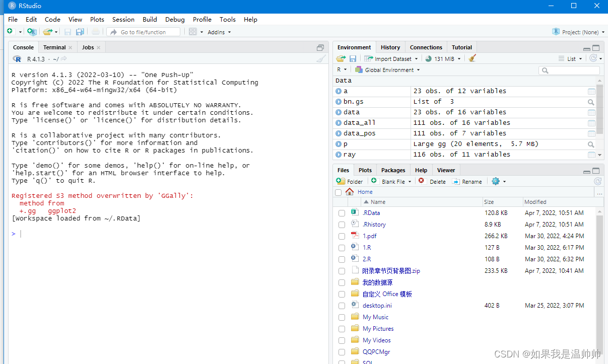Open data_all in table viewer
608x364 pixels.
click(x=591, y=123)
